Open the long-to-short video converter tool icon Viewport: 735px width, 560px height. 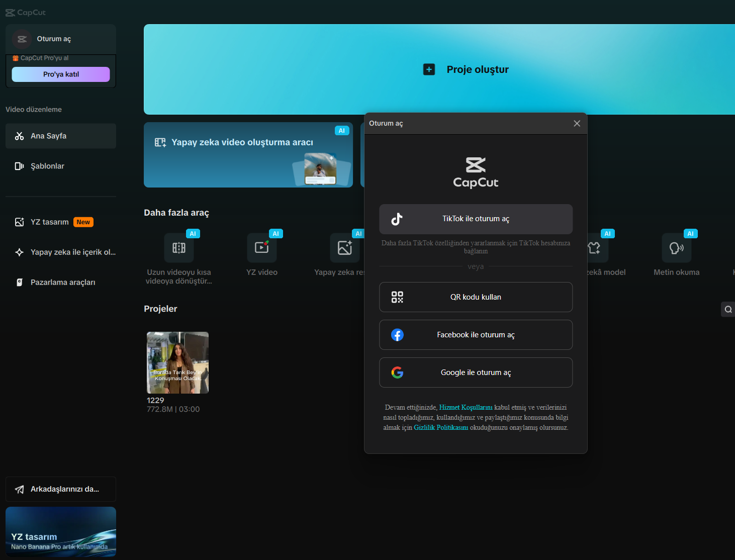(x=179, y=247)
